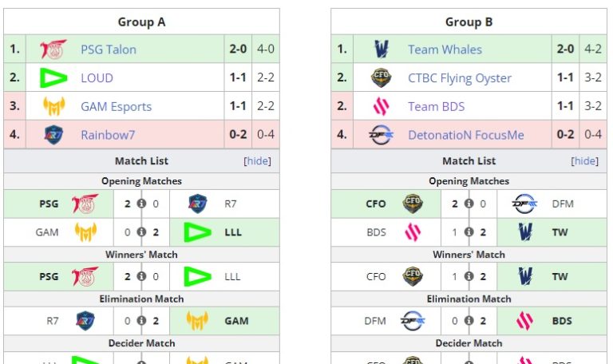
Task: Open info icon for CFO vs DFM opening match
Action: [469, 204]
